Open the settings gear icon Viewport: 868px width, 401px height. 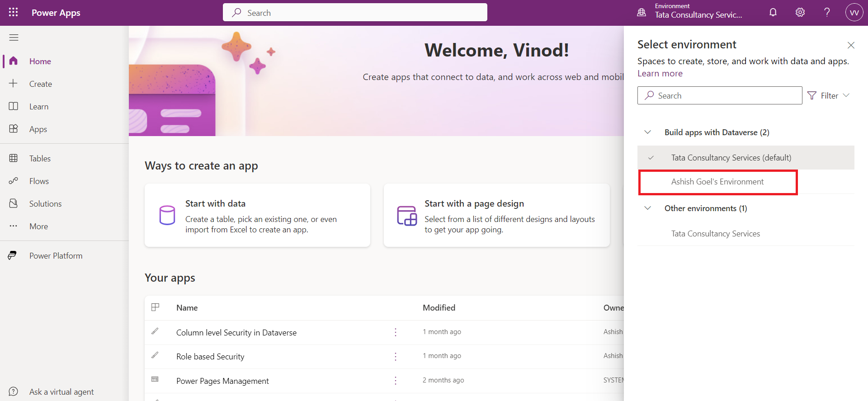pos(800,12)
